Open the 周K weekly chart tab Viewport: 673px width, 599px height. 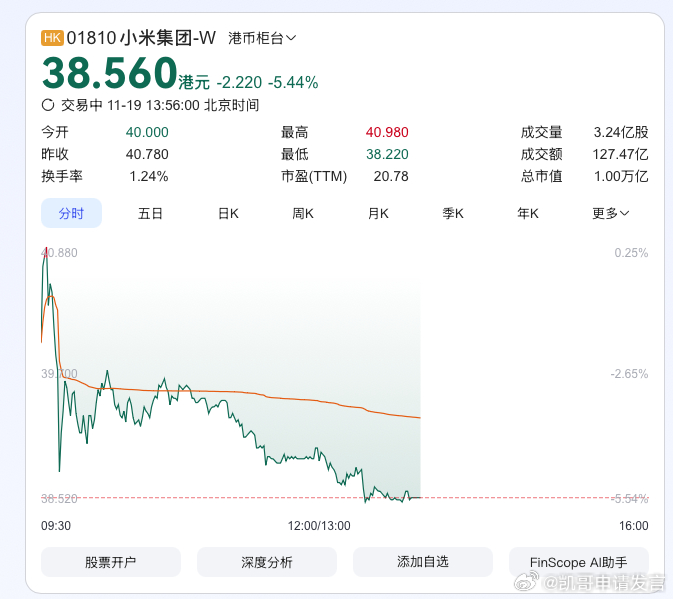303,213
